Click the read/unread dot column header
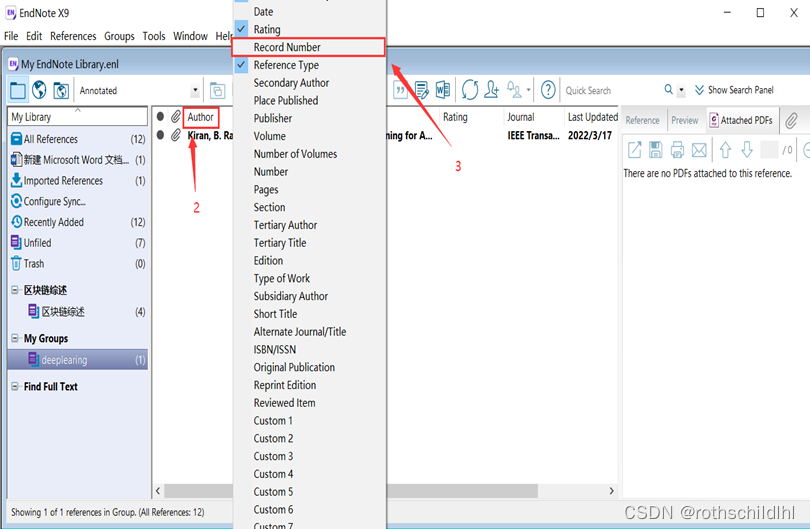 [160, 117]
